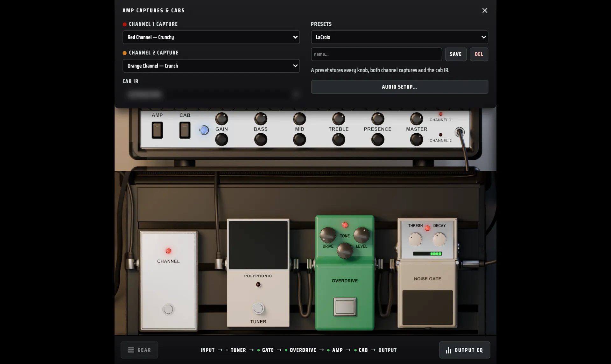611x364 pixels.
Task: Toggle the CAB rocker switch
Action: (185, 130)
